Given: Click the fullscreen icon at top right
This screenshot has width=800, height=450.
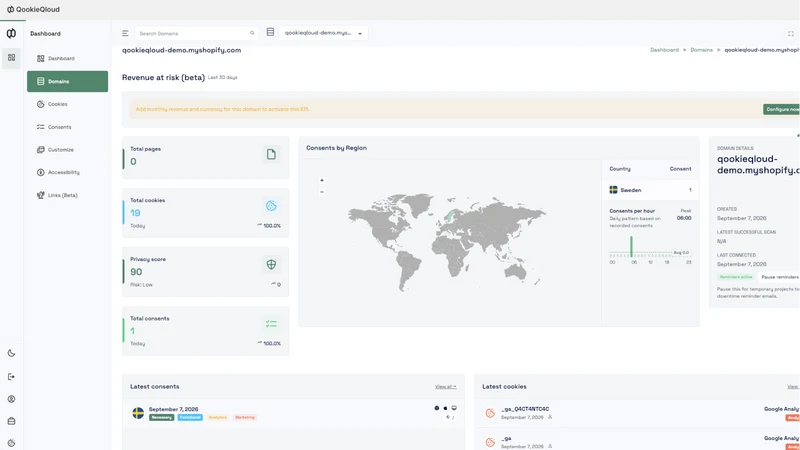Looking at the screenshot, I should [x=790, y=34].
